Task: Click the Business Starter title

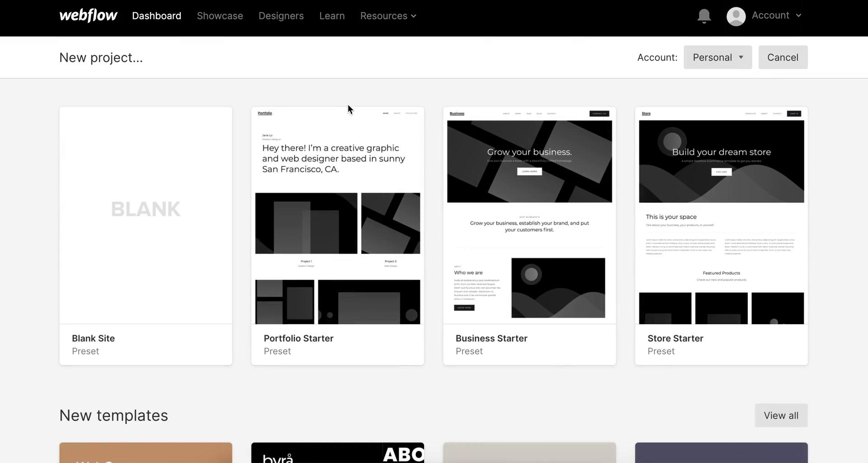Action: point(491,338)
